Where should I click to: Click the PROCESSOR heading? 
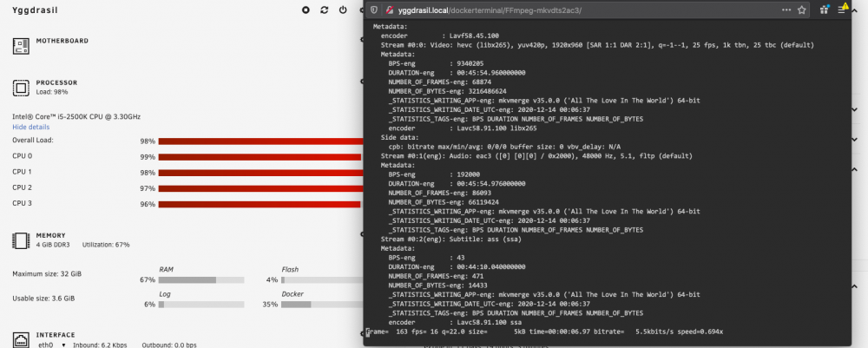[x=56, y=83]
